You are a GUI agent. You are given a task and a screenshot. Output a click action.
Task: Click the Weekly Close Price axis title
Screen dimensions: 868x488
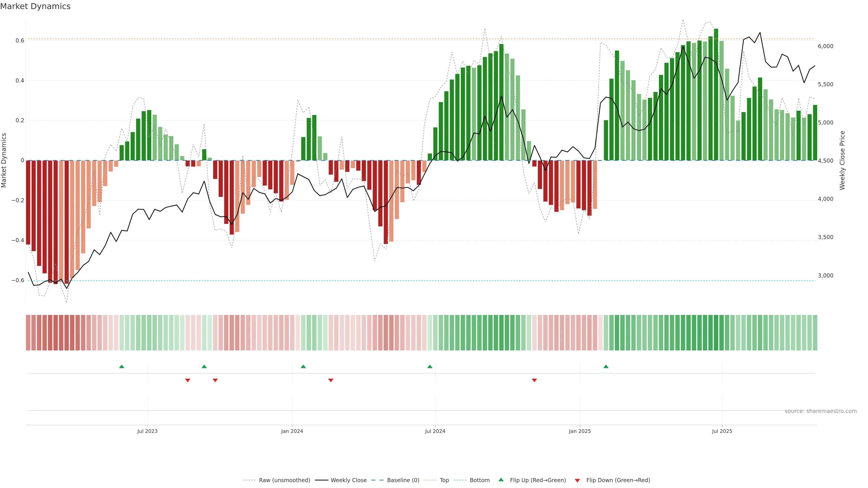click(842, 160)
